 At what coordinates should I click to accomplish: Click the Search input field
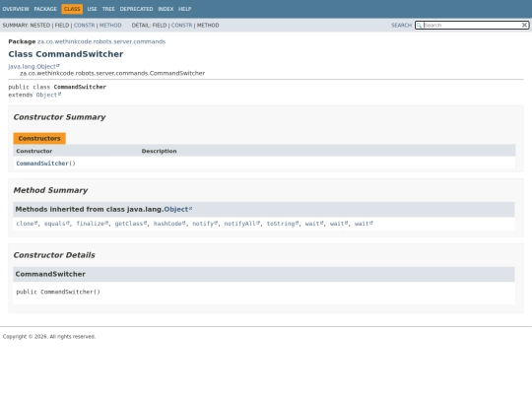pyautogui.click(x=472, y=25)
